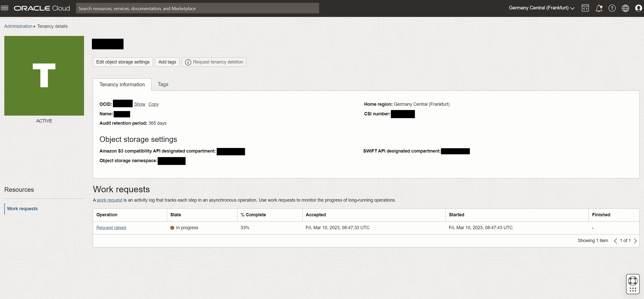Click the info icon on tenancy deletion
The image size is (644, 299).
click(188, 62)
